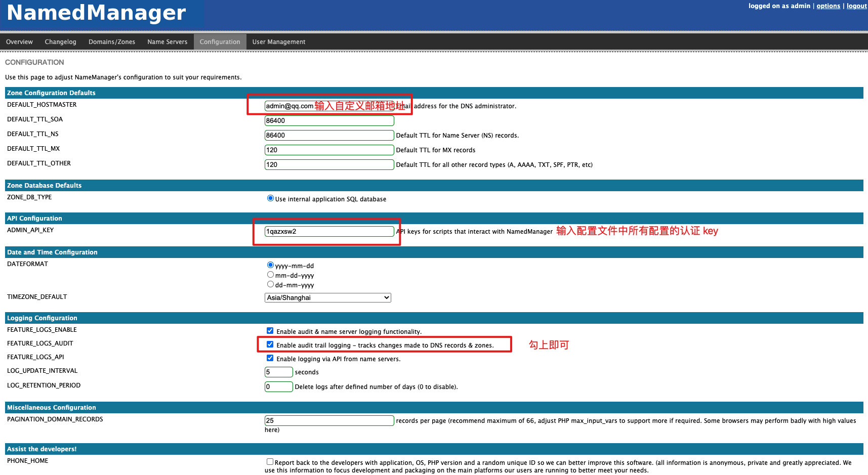Disable logging via API from name servers
This screenshot has height=475, width=868.
(x=270, y=358)
